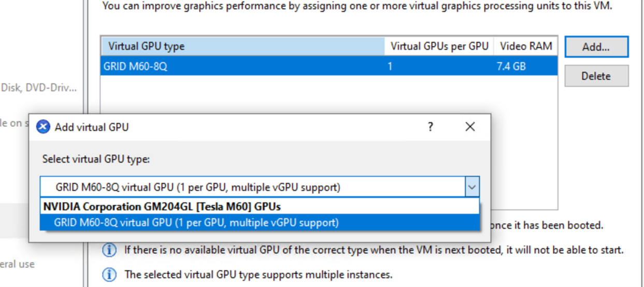Click the Add virtual GPU title bar

coord(233,126)
